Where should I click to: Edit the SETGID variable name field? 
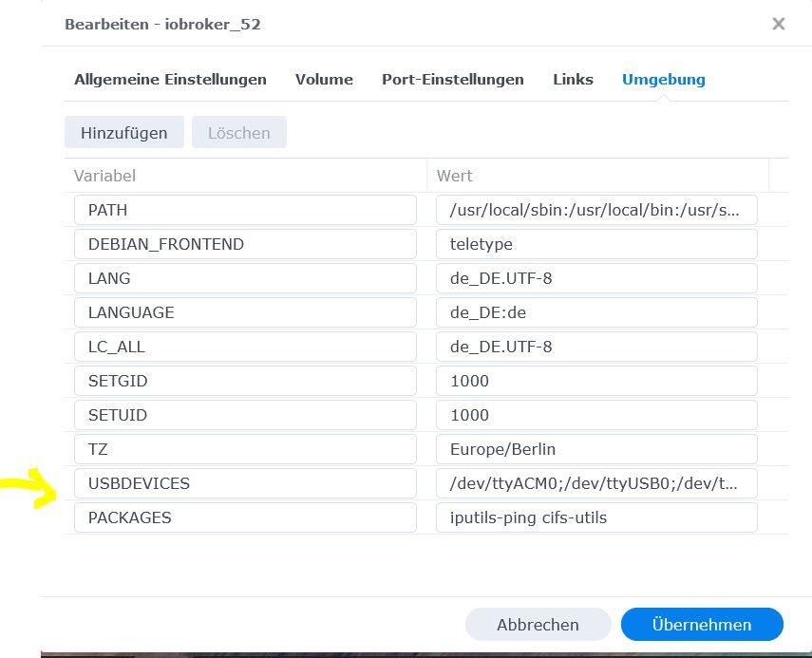(245, 381)
